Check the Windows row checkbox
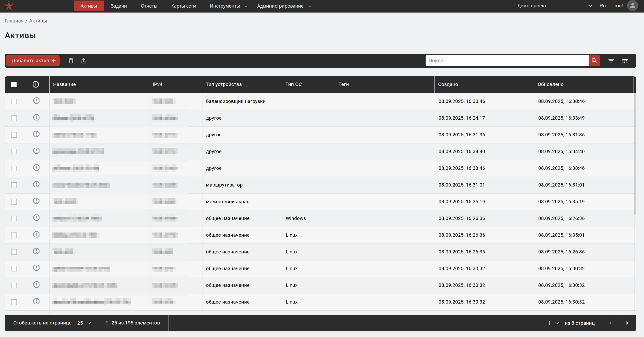The height and width of the screenshot is (337, 644). pyautogui.click(x=14, y=218)
